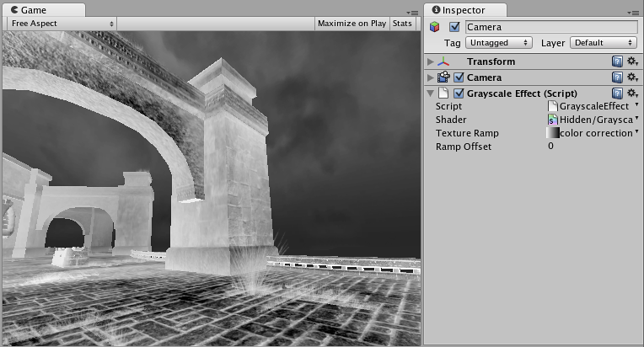
Task: Click the Grayscale Effect (Script) title
Action: (522, 93)
